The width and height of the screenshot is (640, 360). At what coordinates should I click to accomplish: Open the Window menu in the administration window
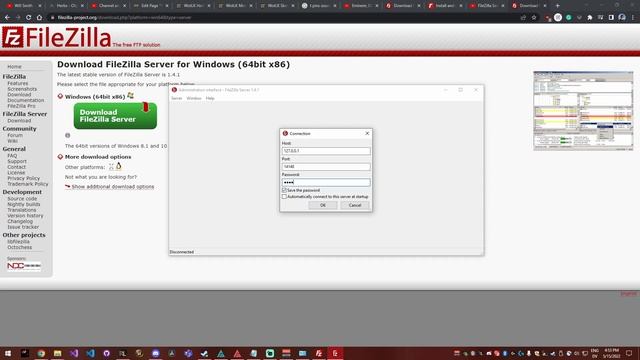coord(194,98)
